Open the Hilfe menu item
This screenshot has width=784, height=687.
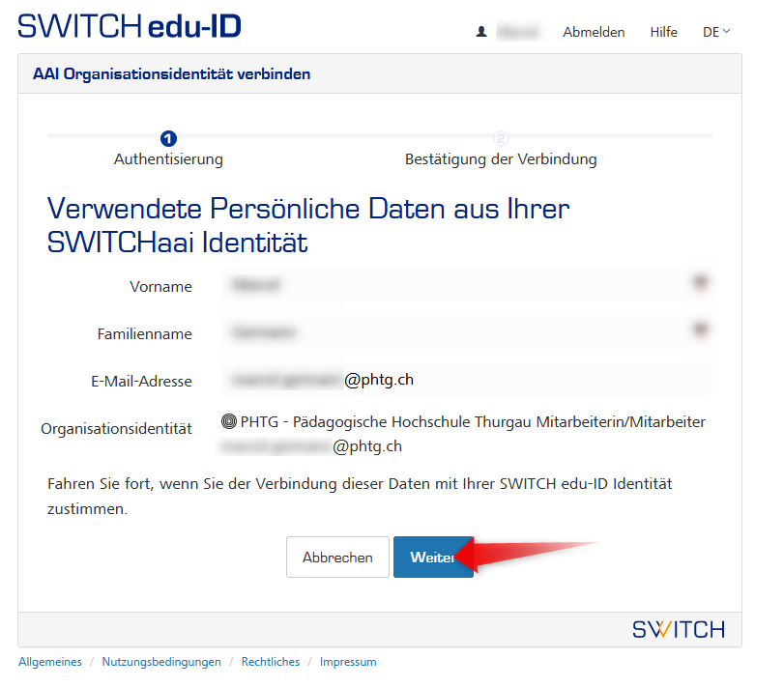point(663,32)
